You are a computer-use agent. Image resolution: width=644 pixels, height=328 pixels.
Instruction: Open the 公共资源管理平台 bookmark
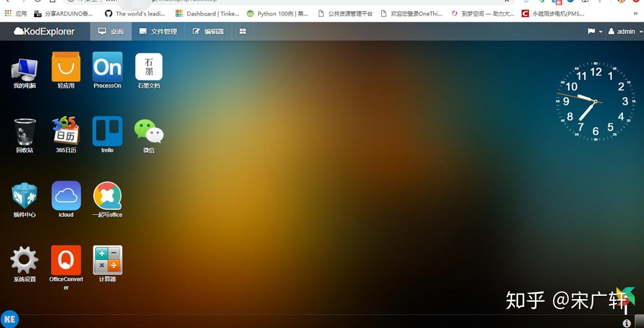tap(345, 13)
